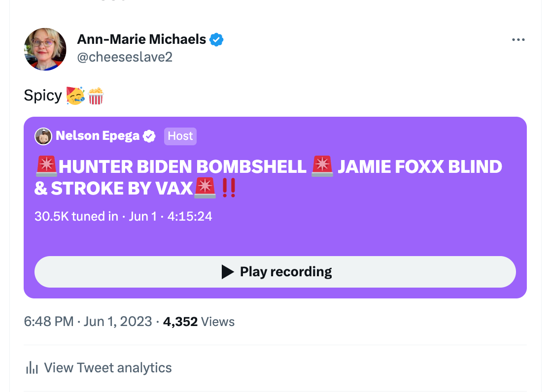Open the @cheeseslave2 handle link
550x392 pixels.
coord(125,57)
